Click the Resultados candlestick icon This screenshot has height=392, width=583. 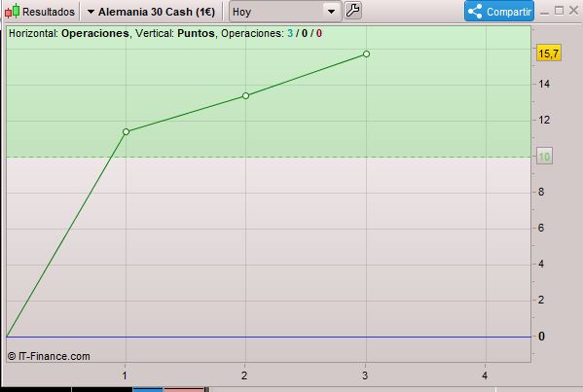coord(12,11)
